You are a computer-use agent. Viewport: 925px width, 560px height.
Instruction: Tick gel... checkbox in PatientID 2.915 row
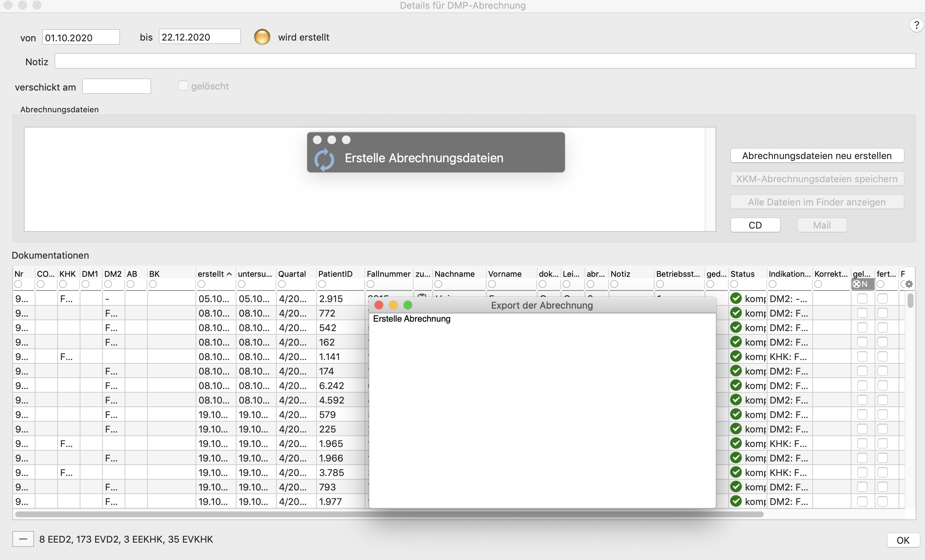pos(862,299)
